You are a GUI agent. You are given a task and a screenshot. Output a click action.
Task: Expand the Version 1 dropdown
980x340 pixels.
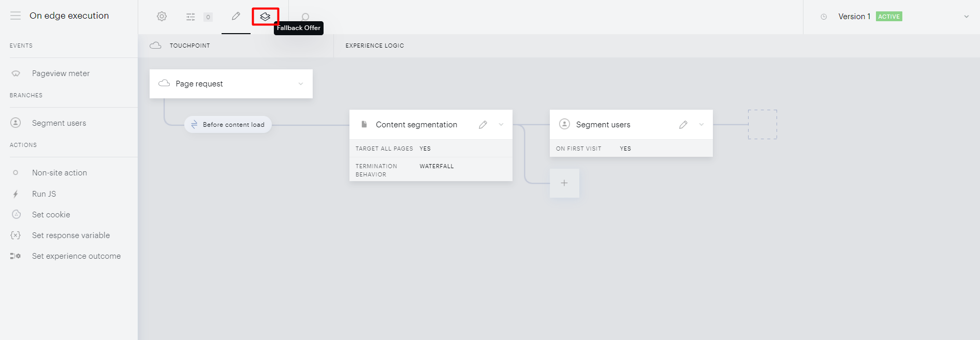click(x=966, y=17)
